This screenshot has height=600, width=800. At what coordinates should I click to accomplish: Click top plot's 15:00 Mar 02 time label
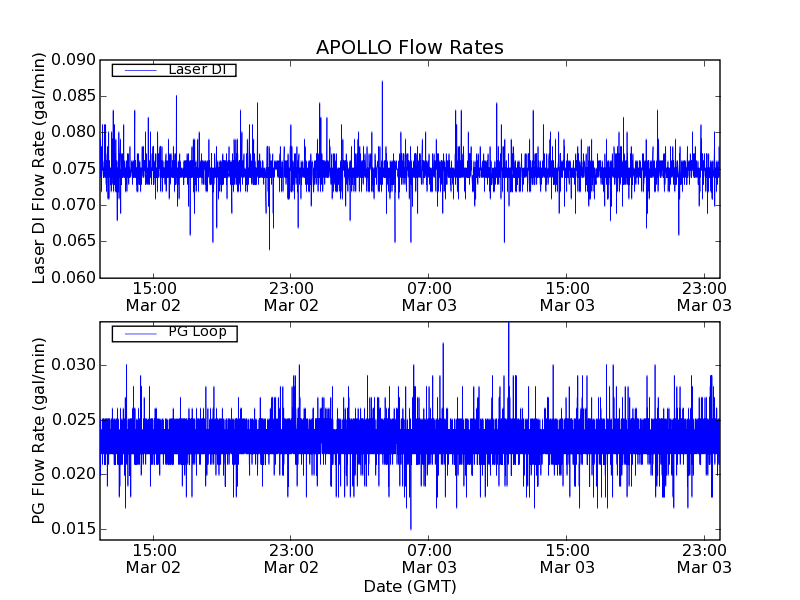(x=153, y=296)
